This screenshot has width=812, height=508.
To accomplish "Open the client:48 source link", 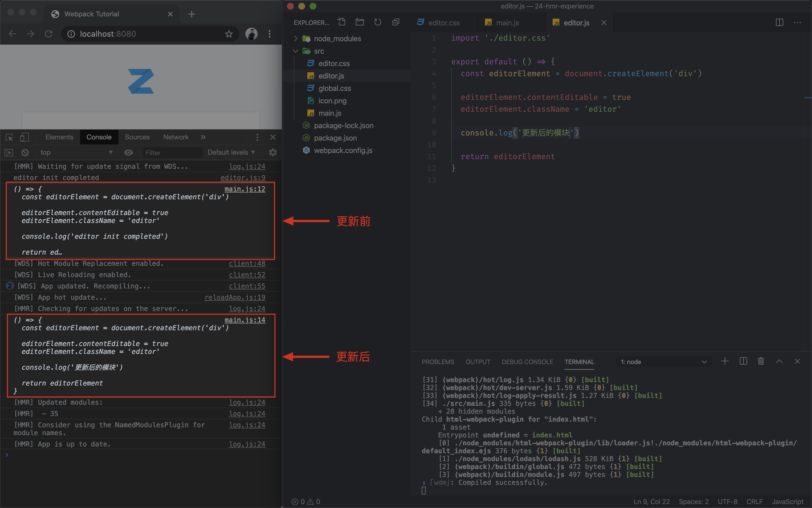I will click(247, 263).
